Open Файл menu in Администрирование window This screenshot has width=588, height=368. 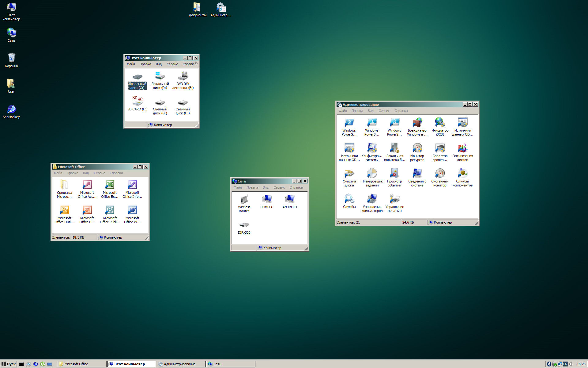pyautogui.click(x=343, y=111)
